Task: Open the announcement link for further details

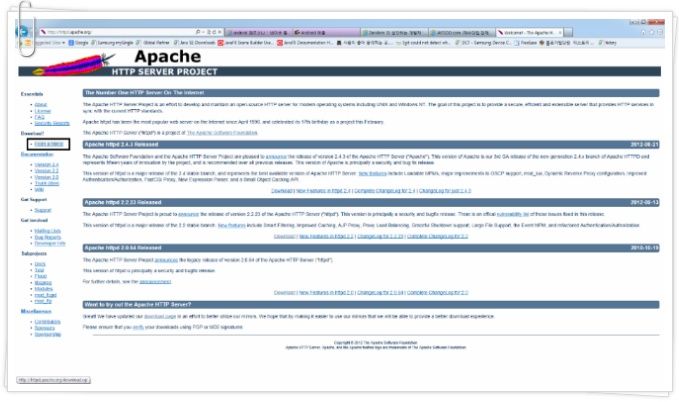Action: (155, 282)
